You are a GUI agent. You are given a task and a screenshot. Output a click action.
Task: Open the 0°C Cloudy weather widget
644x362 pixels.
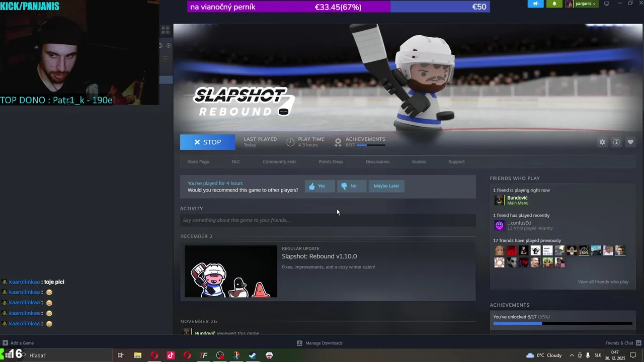tap(544, 355)
